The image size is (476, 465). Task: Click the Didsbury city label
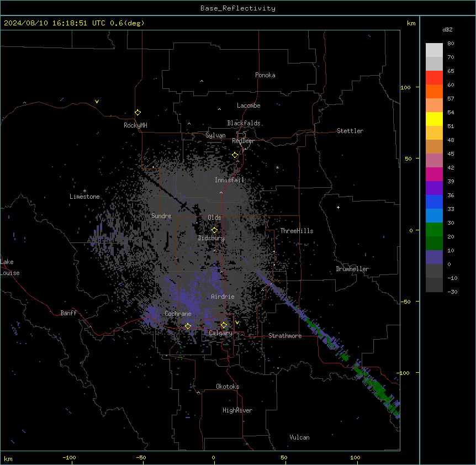click(211, 238)
